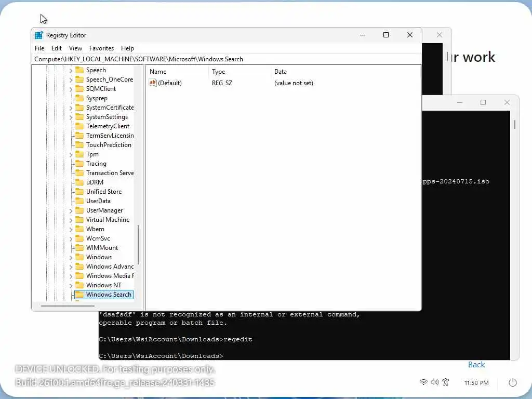Click the WIMMount folder icon
Viewport: 532px width, 399px height.
tap(79, 248)
